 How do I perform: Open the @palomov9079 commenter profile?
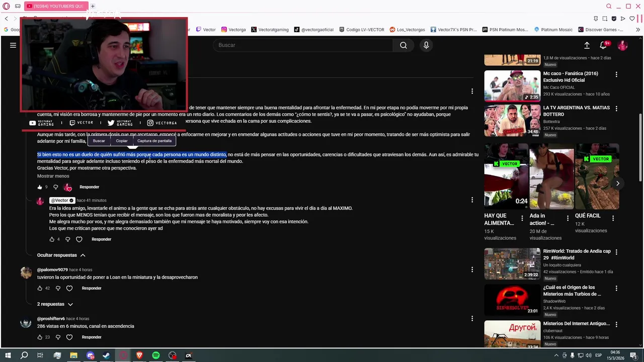pos(52,269)
